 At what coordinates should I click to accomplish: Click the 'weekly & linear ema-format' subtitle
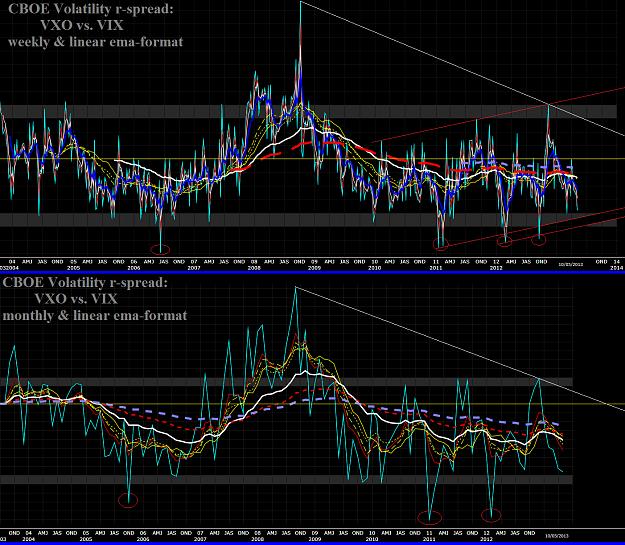tap(95, 42)
